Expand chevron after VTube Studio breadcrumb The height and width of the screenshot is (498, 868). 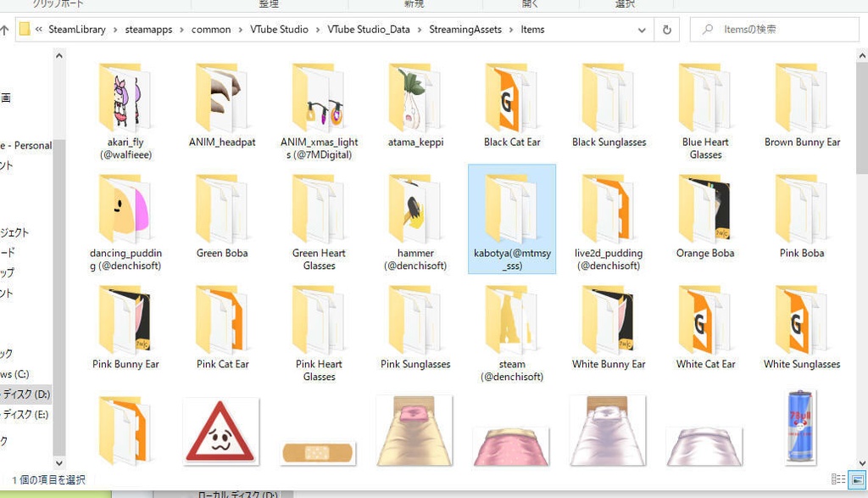[x=318, y=30]
